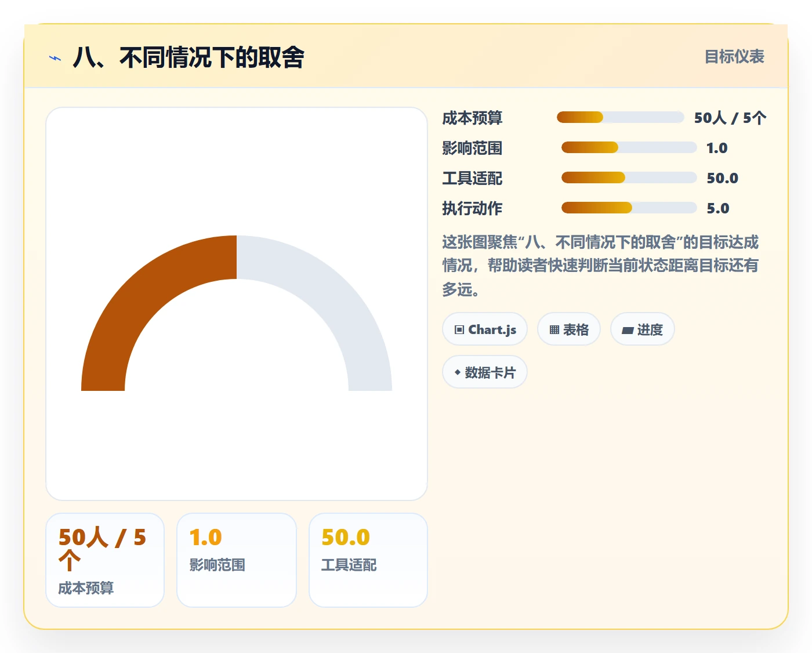
Task: Click the 执行动作 progress bar
Action: pos(629,208)
